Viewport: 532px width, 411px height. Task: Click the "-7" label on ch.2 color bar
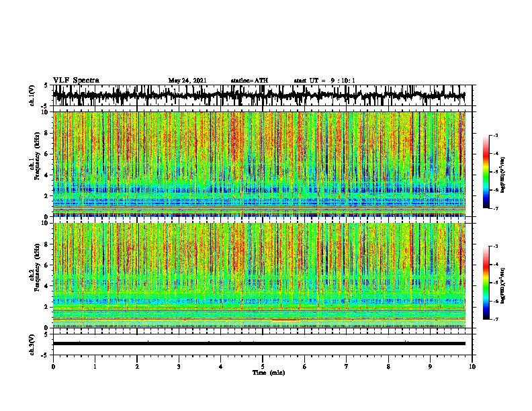[496, 319]
